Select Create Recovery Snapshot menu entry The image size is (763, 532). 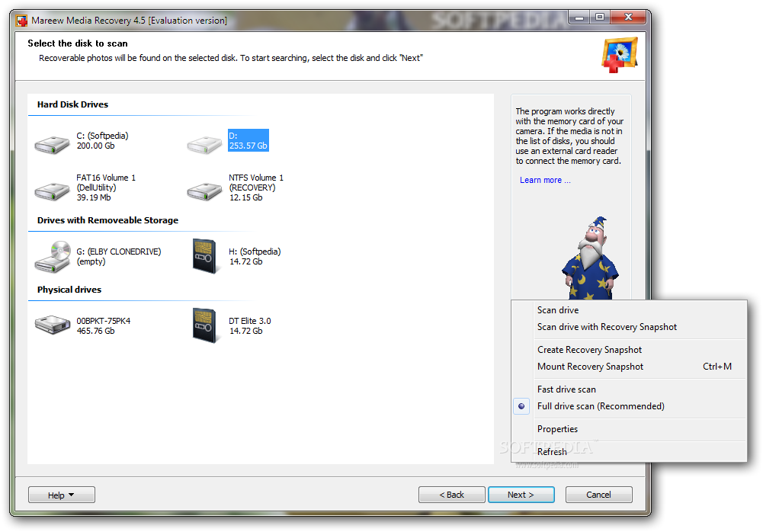click(589, 350)
